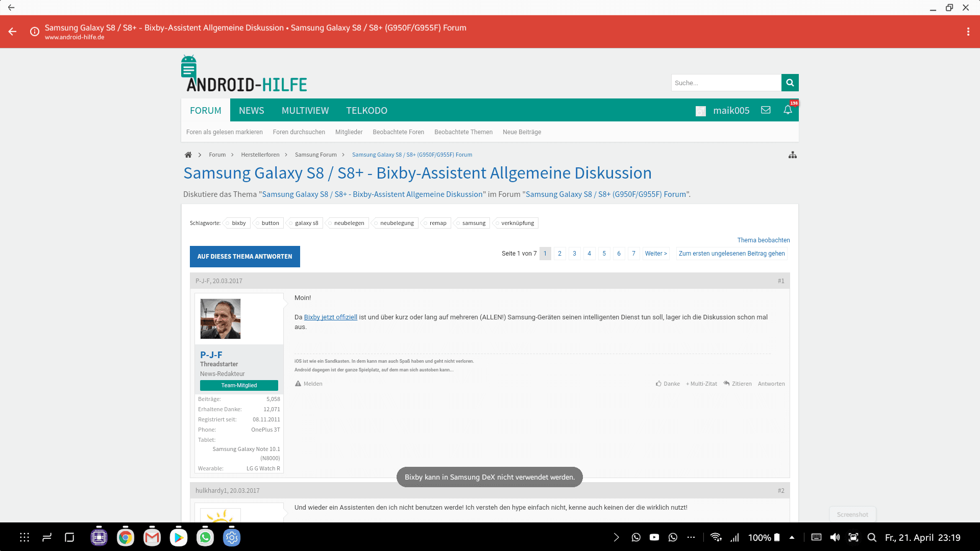
Task: Select the NEWS navigation tab
Action: (x=252, y=110)
